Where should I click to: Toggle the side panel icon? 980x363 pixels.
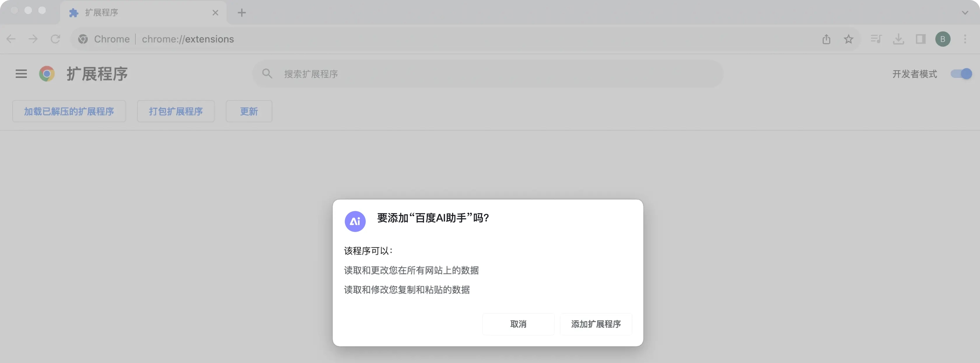pyautogui.click(x=921, y=39)
